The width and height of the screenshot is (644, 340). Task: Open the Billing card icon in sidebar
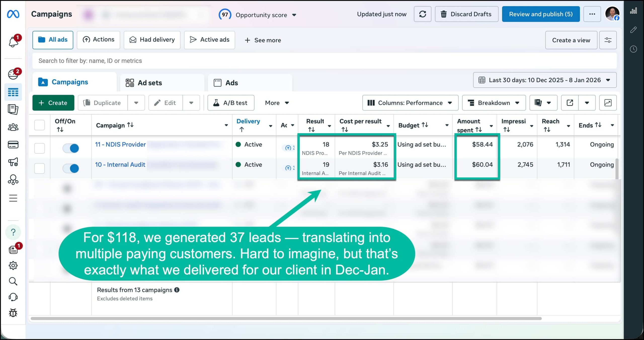[13, 144]
